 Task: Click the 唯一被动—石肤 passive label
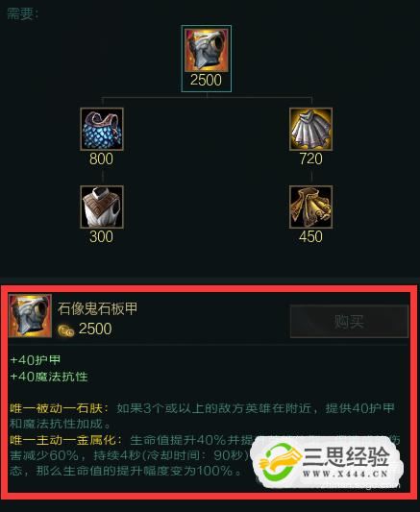pyautogui.click(x=59, y=408)
